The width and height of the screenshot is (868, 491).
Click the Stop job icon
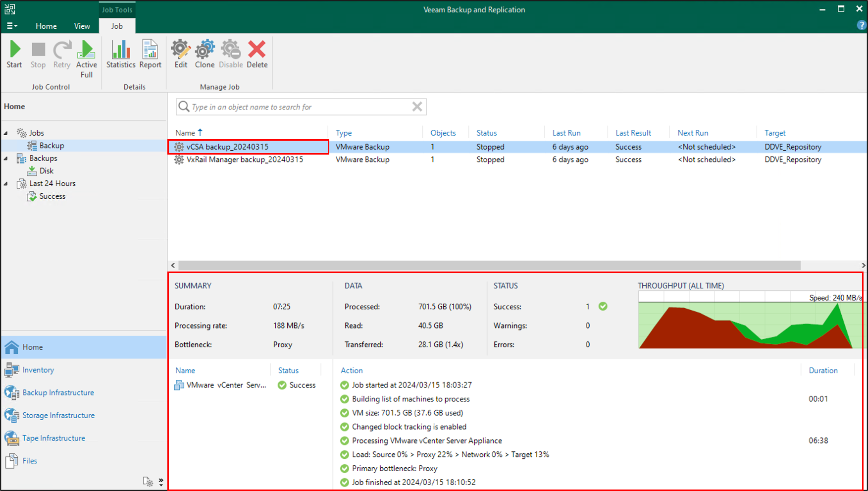pyautogui.click(x=38, y=55)
